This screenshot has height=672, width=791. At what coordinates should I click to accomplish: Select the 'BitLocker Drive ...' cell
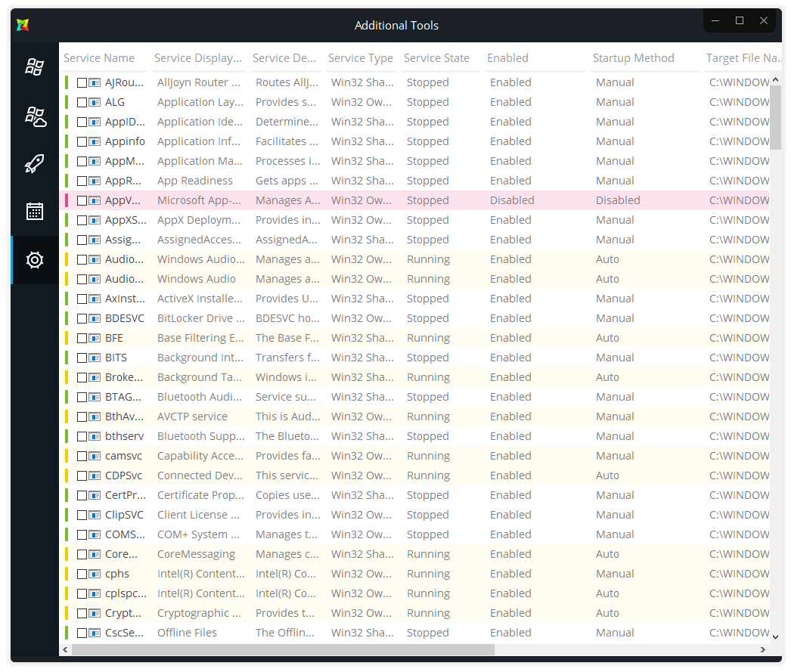point(201,318)
